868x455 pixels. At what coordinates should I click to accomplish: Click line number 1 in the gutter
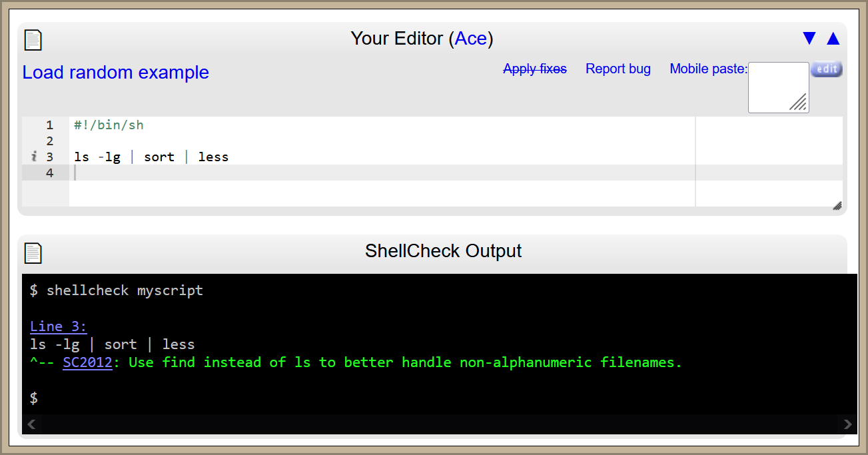50,125
